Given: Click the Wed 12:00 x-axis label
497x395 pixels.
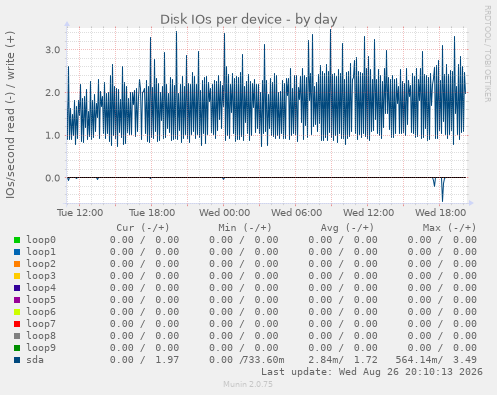Looking at the screenshot, I should tap(368, 213).
